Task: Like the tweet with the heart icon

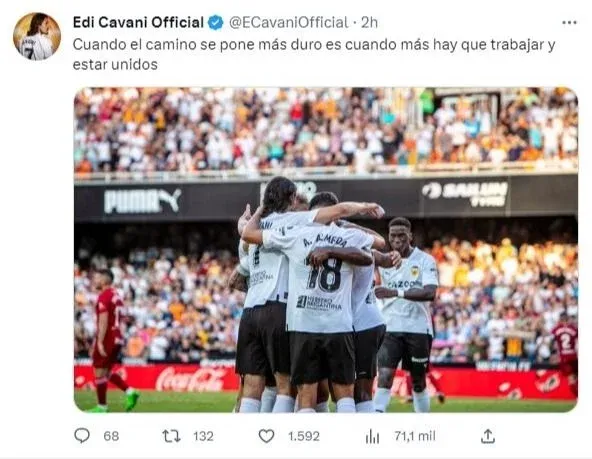Action: point(266,436)
